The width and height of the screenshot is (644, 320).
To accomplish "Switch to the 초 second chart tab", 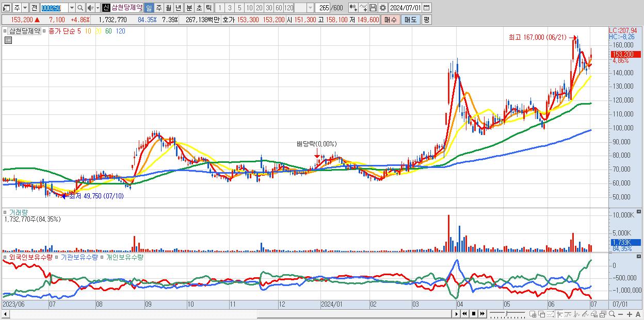I will (x=199, y=8).
